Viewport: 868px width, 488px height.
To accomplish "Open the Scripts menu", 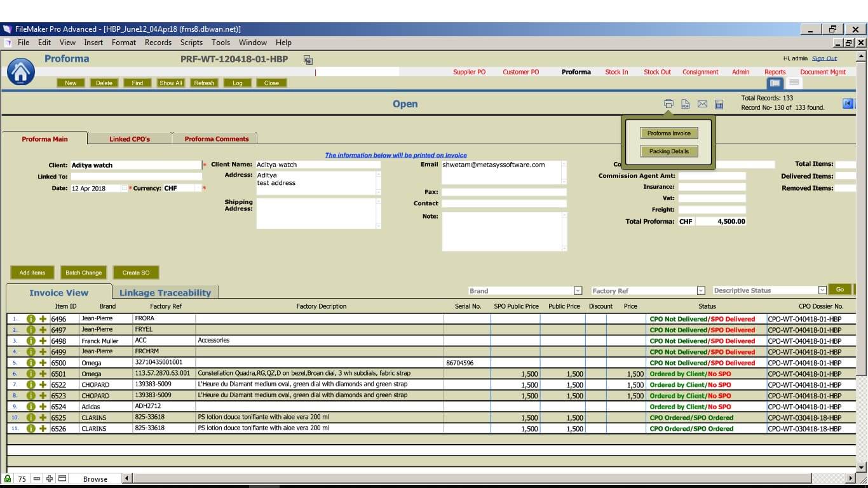I will pyautogui.click(x=191, y=43).
